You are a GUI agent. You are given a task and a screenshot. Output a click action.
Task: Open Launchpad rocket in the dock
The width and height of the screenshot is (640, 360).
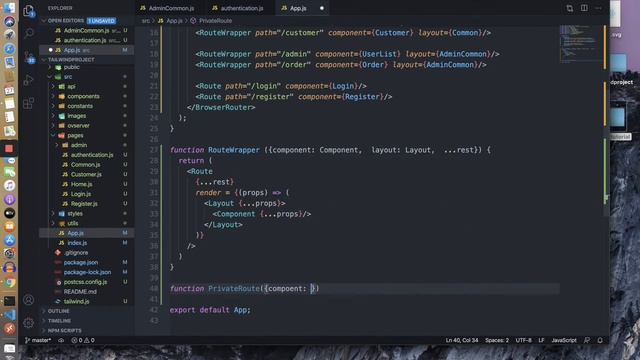coord(9,35)
